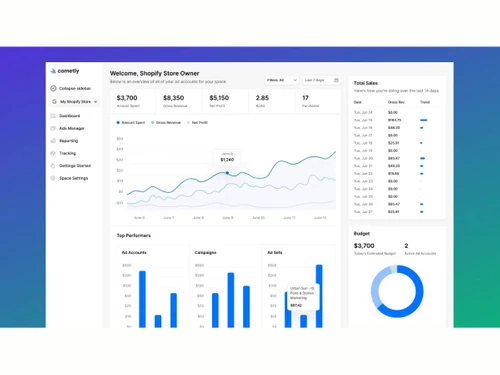The height and width of the screenshot is (375, 500).
Task: Click the 2.85 ROAS card
Action: pos(272,101)
